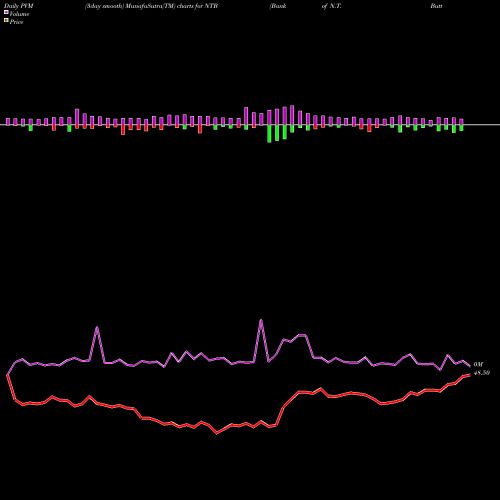Image resolution: width=500 pixels, height=500 pixels.
Task: Select the Volume legend label
Action: point(19,14)
